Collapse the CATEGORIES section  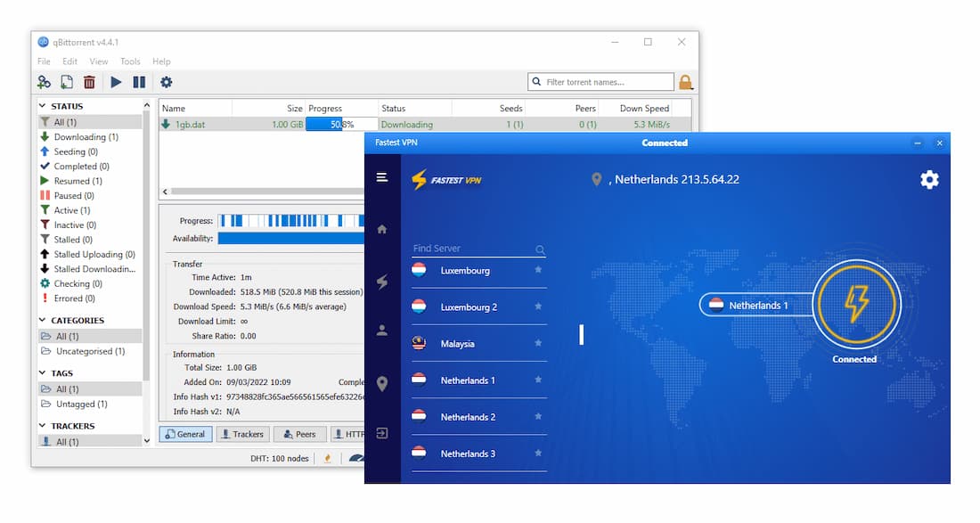tap(41, 320)
